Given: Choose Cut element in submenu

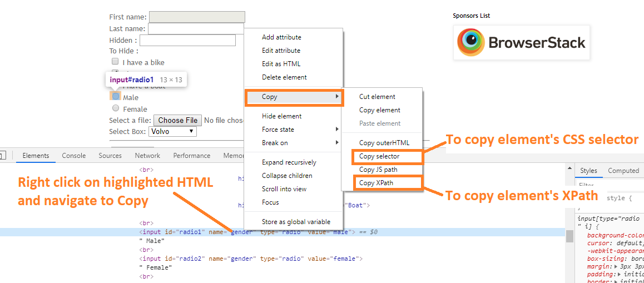Looking at the screenshot, I should pyautogui.click(x=382, y=97).
